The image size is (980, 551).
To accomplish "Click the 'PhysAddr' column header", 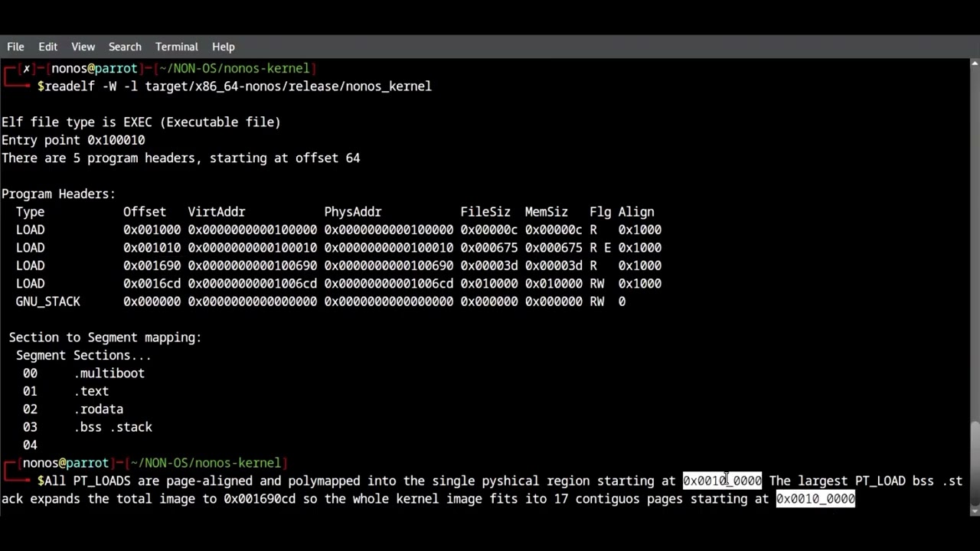I will 353,212.
